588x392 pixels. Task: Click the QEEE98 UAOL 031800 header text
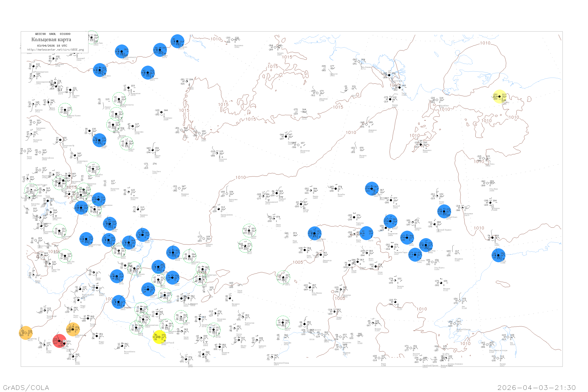(x=53, y=34)
